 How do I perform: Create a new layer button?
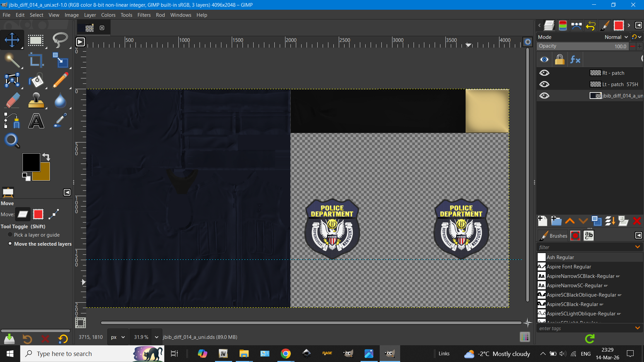(542, 221)
